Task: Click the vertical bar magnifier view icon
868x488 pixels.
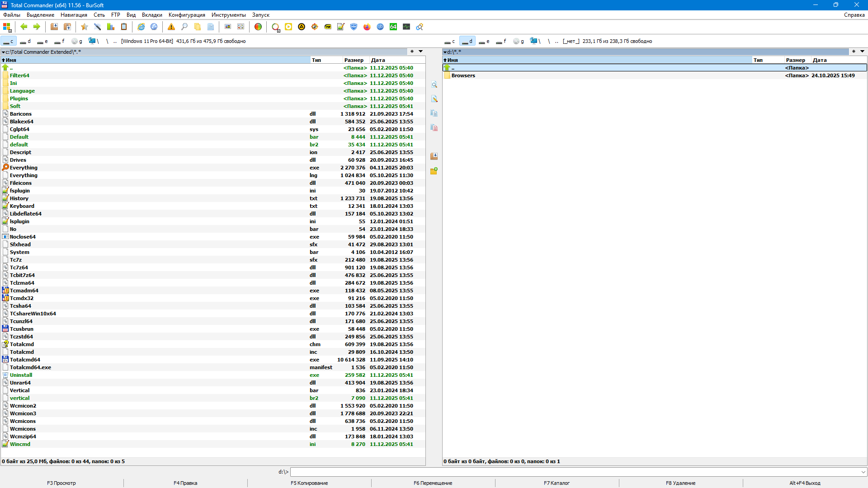Action: click(x=434, y=85)
